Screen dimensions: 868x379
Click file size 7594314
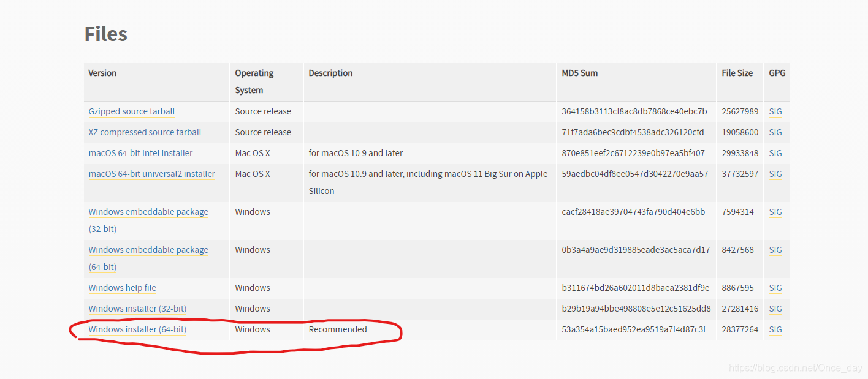[x=738, y=212]
